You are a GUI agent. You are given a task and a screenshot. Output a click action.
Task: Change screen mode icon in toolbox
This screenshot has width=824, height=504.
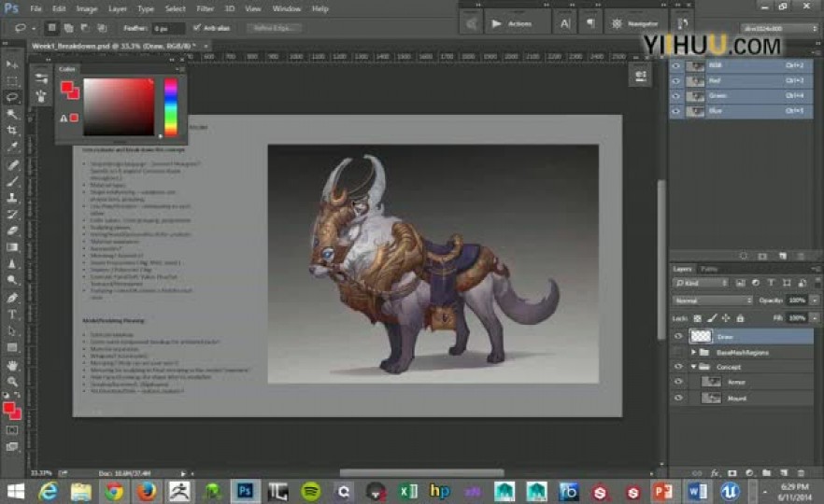pyautogui.click(x=11, y=447)
